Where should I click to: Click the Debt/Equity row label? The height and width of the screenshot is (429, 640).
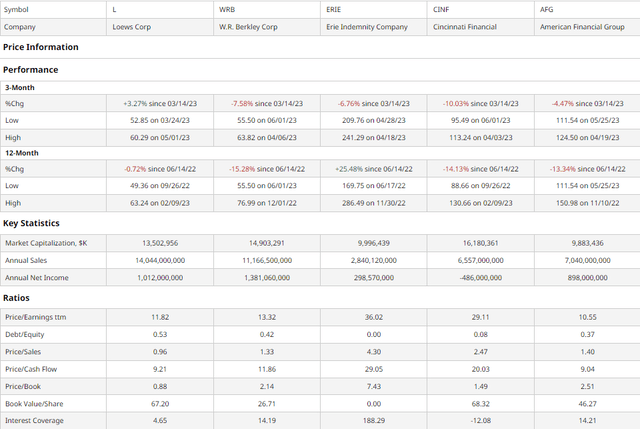coord(24,335)
